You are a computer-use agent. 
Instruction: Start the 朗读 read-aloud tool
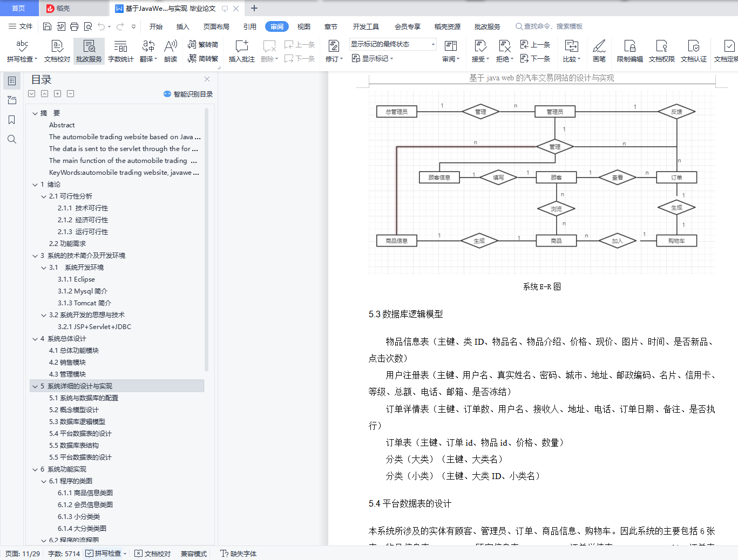click(x=171, y=51)
